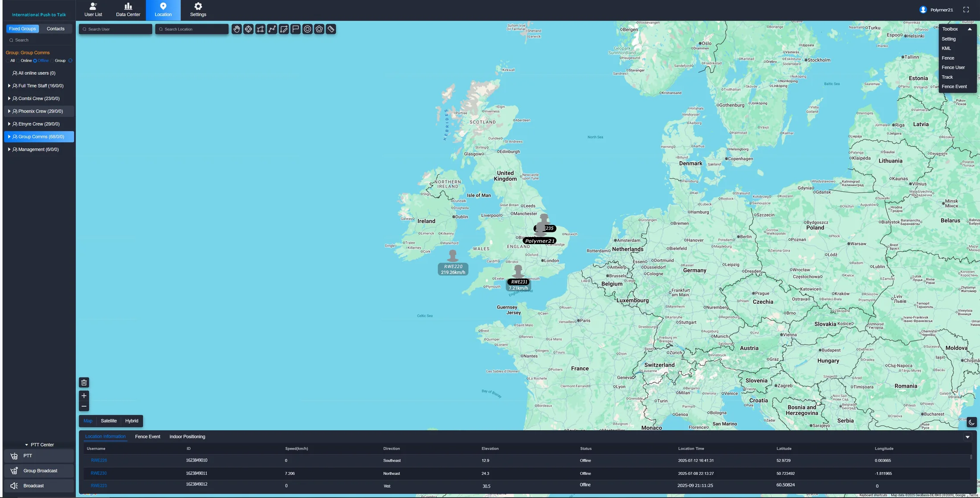Collapse the location information panel arrow

(x=968, y=437)
